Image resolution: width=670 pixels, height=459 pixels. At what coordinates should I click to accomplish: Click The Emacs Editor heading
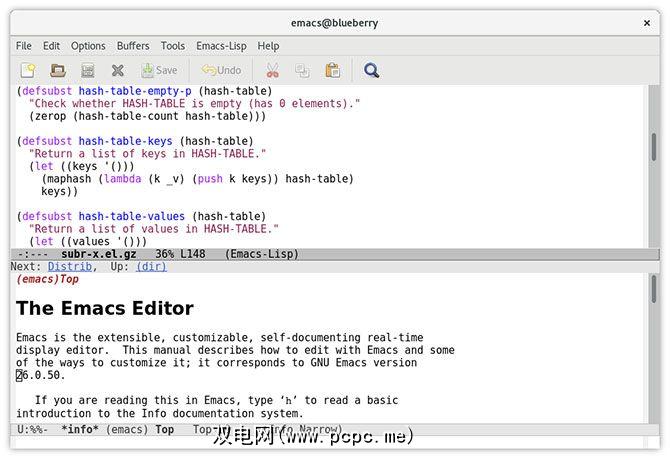click(x=105, y=308)
